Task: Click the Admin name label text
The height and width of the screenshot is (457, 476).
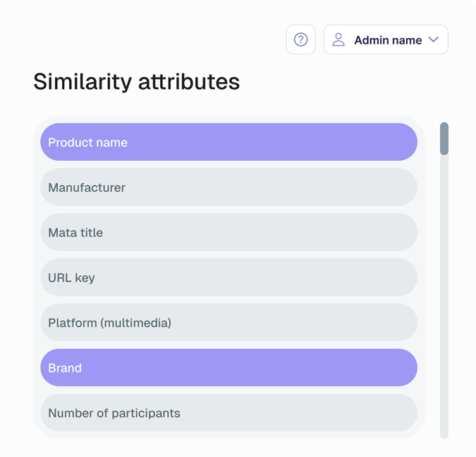Action: point(388,40)
